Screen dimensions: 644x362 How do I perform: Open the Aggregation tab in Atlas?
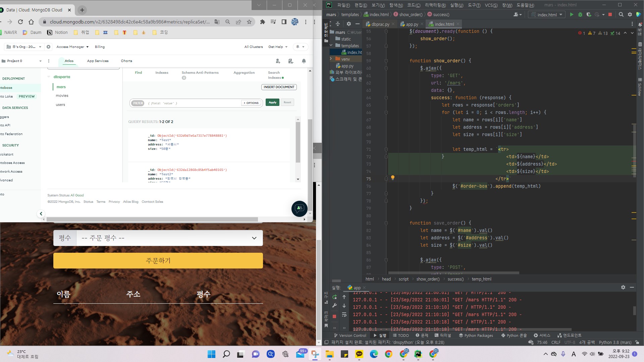point(244,73)
